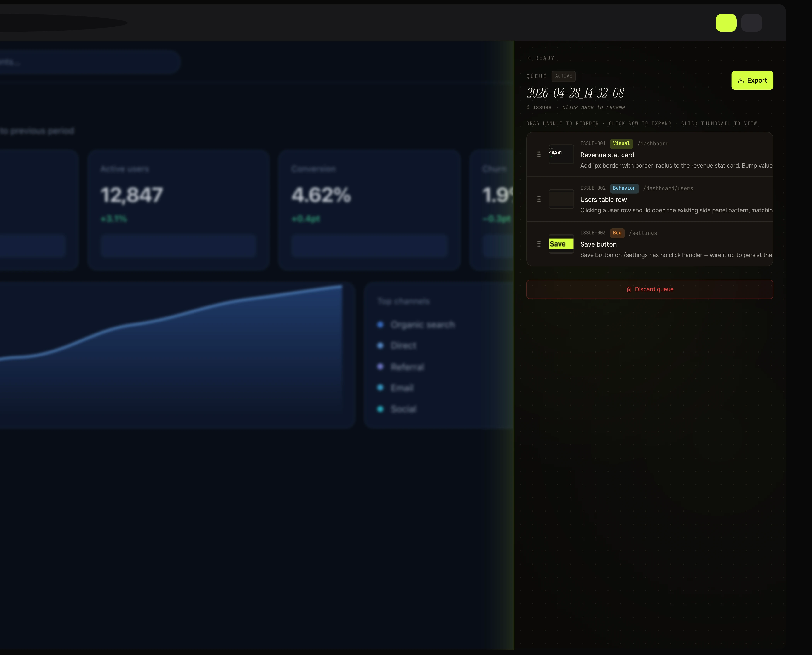
Task: Click the /dashboard path on ISSUE-001
Action: click(653, 144)
